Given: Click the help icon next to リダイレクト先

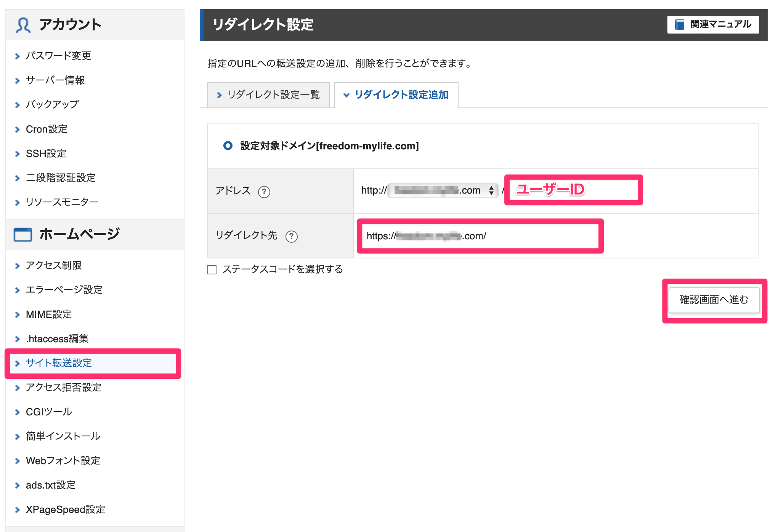Looking at the screenshot, I should [292, 236].
